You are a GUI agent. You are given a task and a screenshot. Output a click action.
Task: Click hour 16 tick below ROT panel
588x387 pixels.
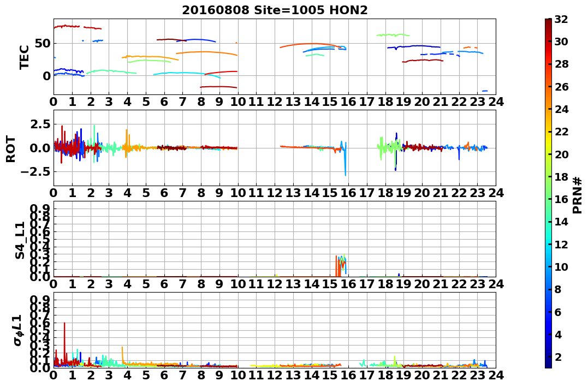click(x=348, y=193)
